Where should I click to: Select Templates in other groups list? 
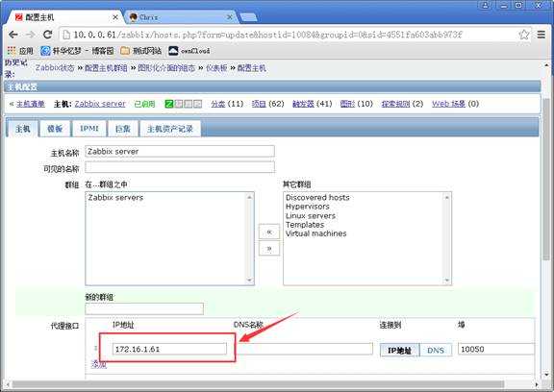coord(305,225)
